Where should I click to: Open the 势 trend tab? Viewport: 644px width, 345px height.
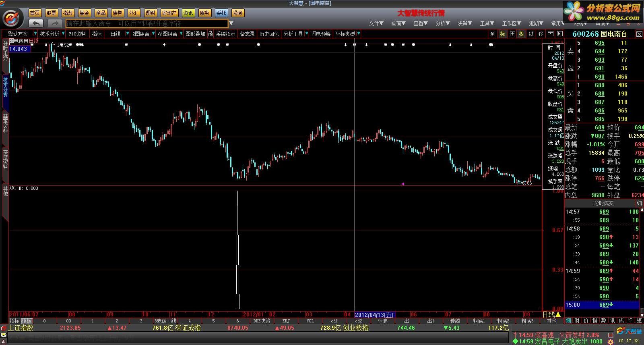pyautogui.click(x=604, y=321)
